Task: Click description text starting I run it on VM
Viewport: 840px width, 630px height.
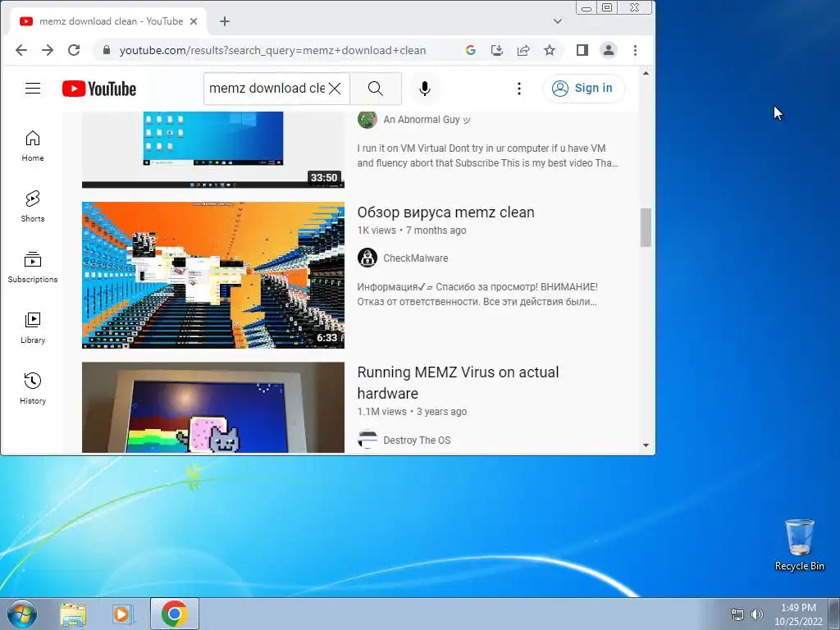Action: tap(487, 155)
